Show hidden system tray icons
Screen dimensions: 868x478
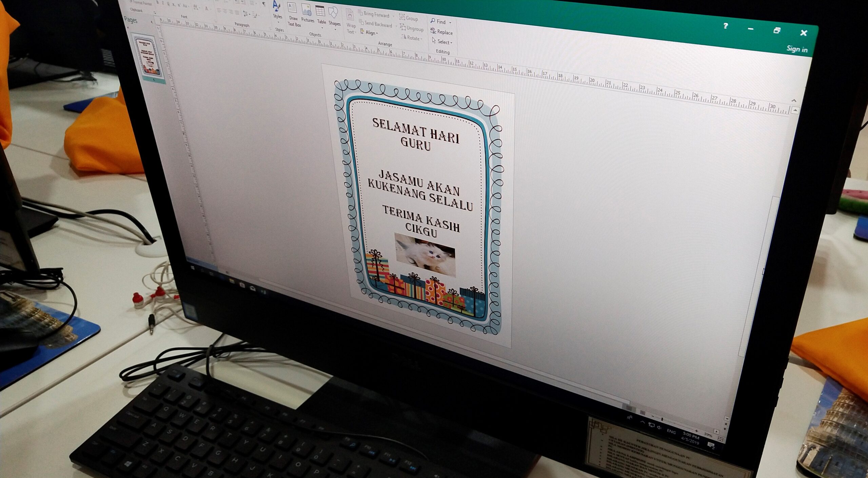(x=643, y=422)
